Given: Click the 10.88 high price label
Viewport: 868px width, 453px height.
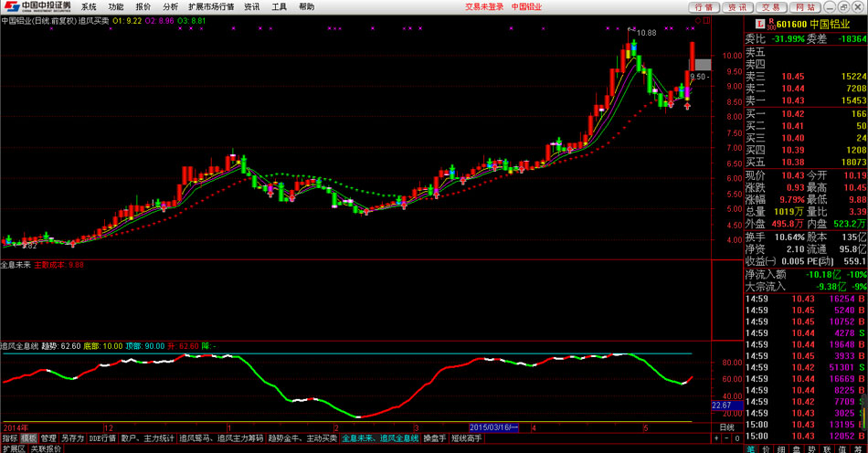Looking at the screenshot, I should (x=646, y=33).
